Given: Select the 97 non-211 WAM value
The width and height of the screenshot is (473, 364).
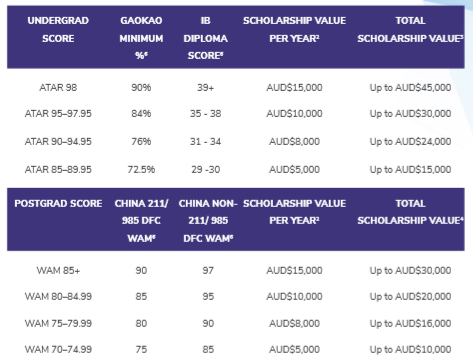Looking at the screenshot, I should pos(208,270).
